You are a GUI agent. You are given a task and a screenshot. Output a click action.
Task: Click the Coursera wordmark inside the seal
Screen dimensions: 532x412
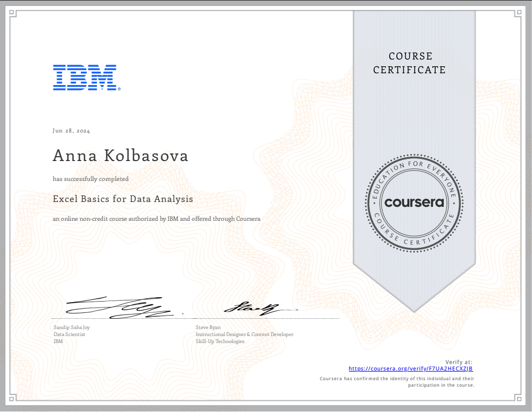[x=414, y=202]
